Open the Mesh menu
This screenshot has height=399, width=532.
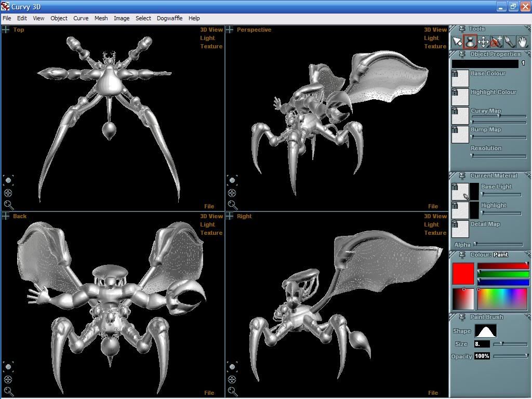click(101, 18)
